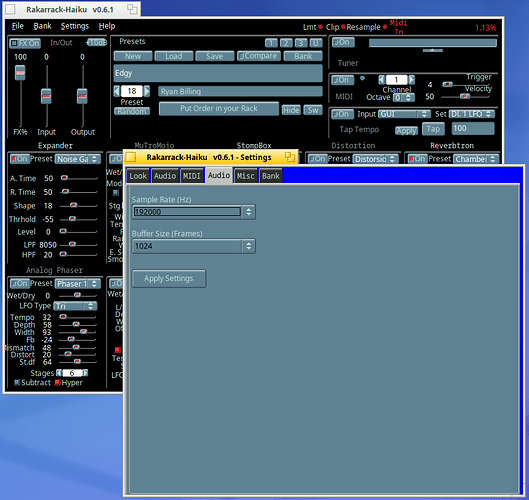Click the Ryan Billing author field
The height and width of the screenshot is (500, 529).
[x=240, y=91]
